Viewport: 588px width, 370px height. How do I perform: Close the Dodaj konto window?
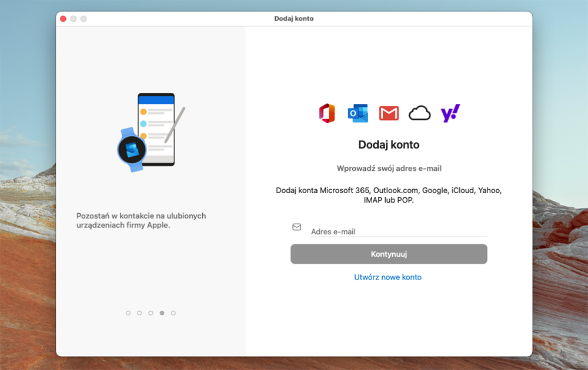coord(64,19)
